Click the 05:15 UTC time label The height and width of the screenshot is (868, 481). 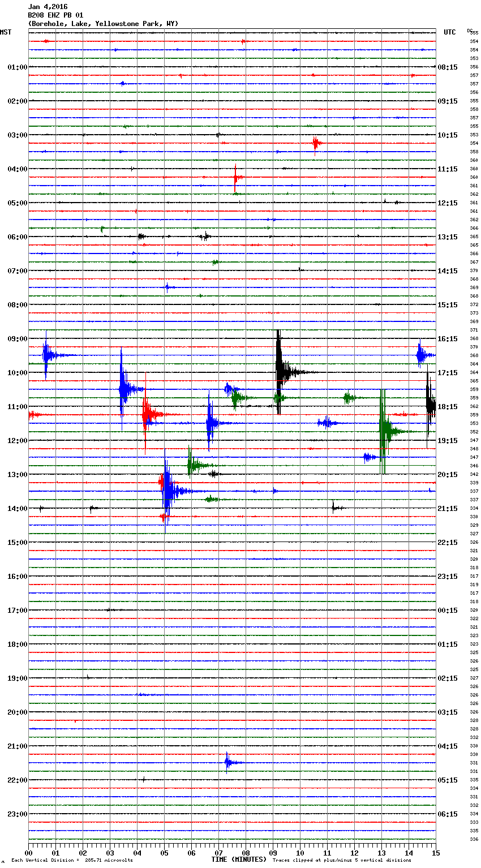click(448, 780)
